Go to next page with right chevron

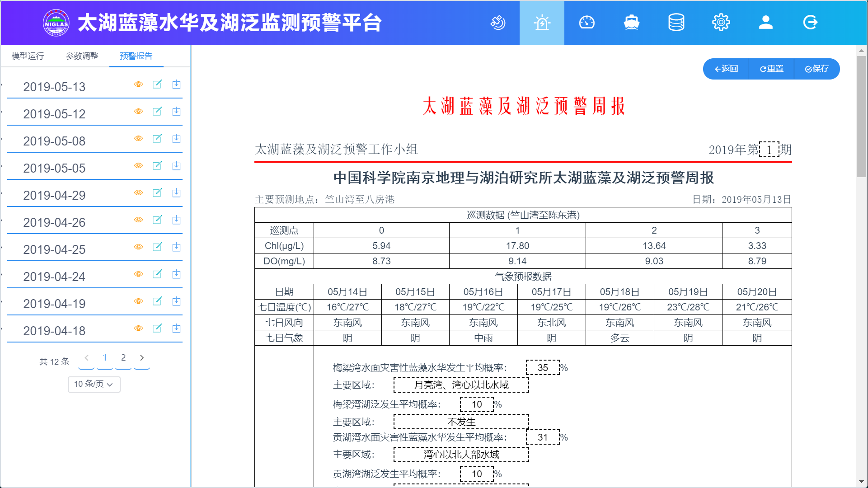pos(142,358)
